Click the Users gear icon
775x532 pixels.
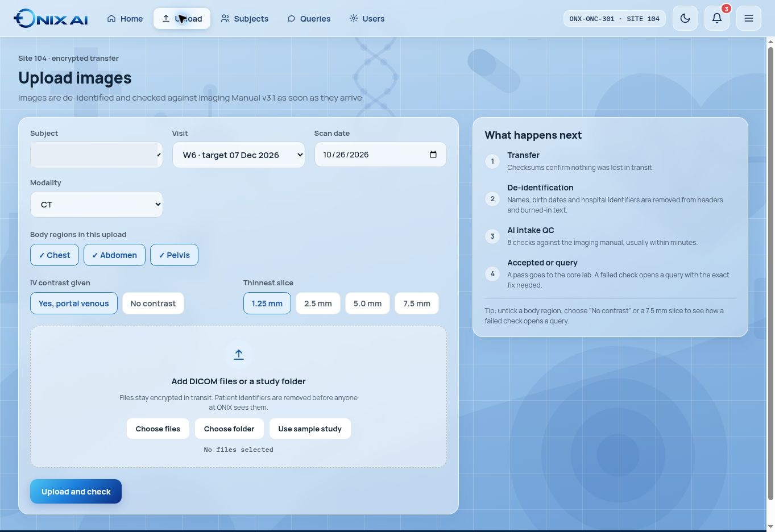pyautogui.click(x=354, y=19)
